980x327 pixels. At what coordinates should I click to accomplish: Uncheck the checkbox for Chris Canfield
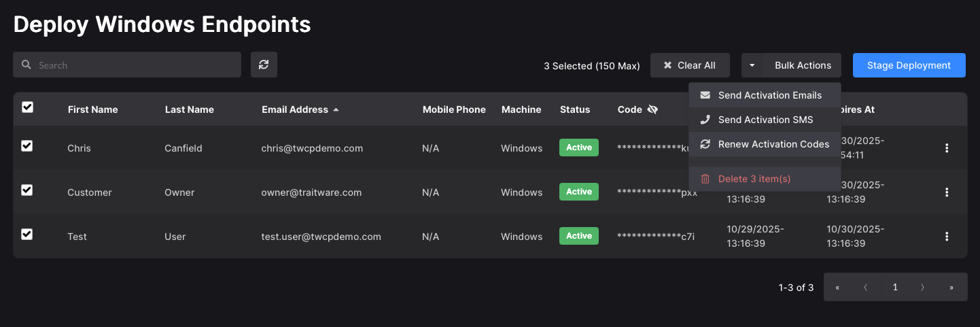[x=27, y=145]
